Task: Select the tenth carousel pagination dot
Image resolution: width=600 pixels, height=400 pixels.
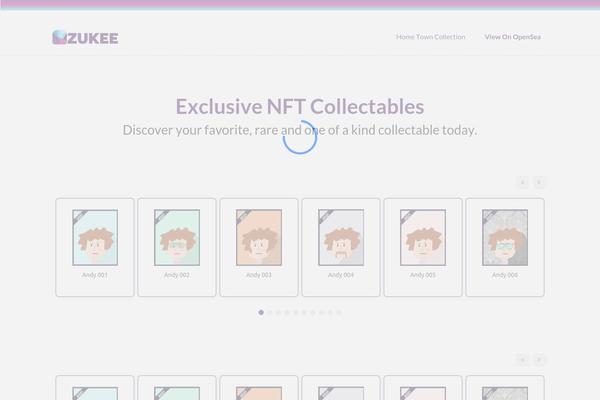Action: 339,312
